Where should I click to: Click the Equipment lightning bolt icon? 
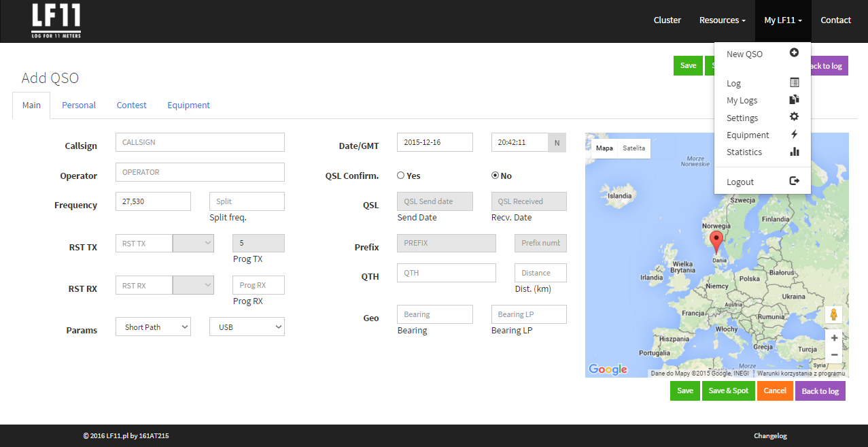tap(794, 135)
